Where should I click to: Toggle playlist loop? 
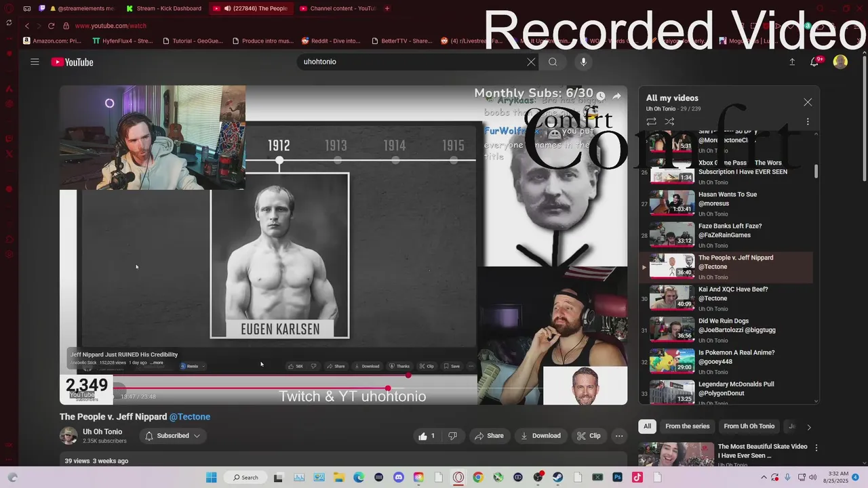coord(651,121)
